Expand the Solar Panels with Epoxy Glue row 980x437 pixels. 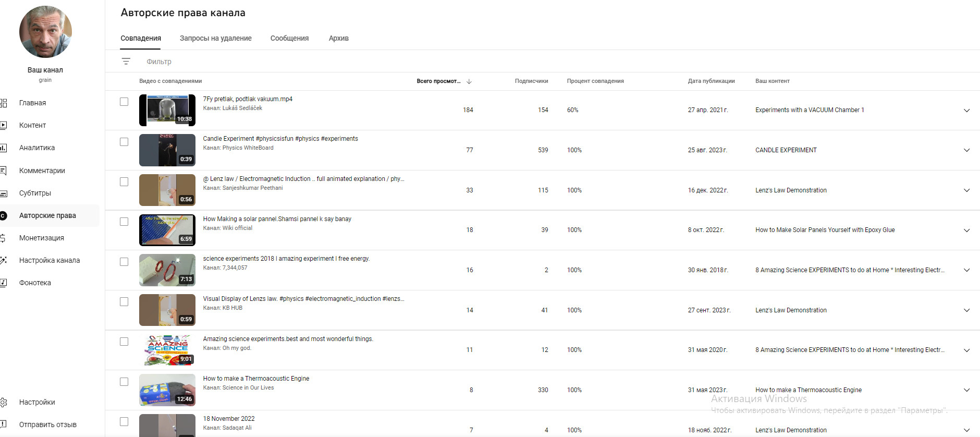coord(966,230)
